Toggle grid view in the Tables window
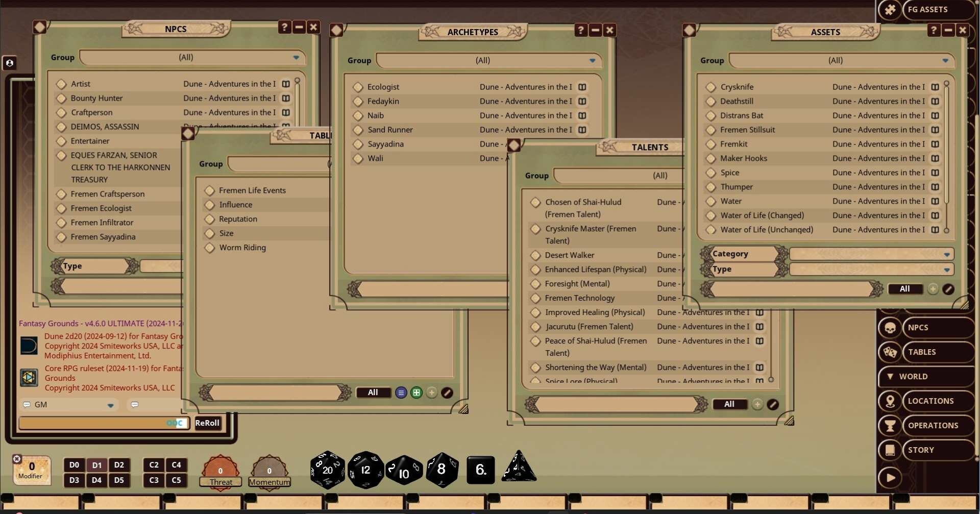 point(416,392)
